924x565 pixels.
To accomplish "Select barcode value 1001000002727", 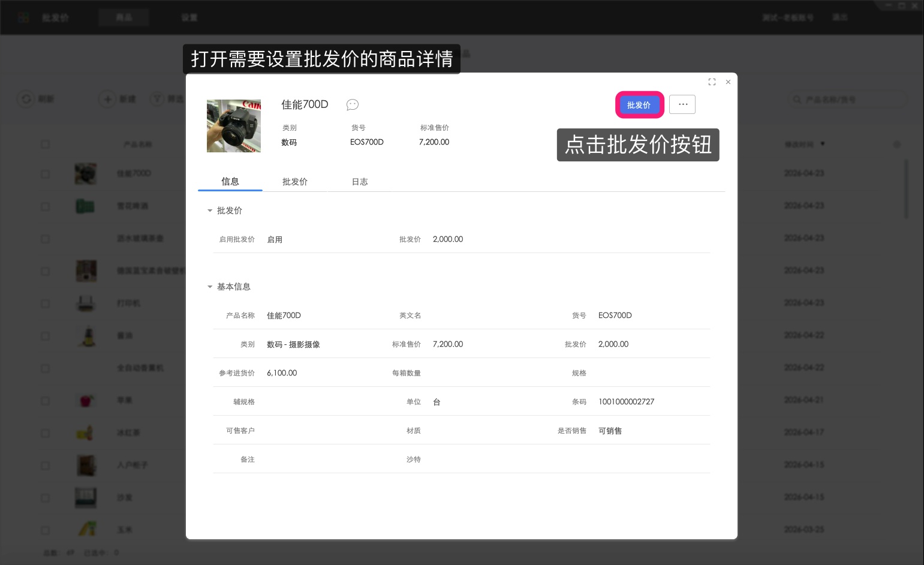I will (x=626, y=402).
